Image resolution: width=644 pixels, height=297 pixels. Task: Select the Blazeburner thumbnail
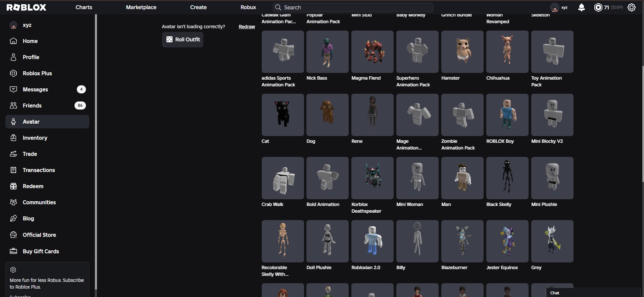462,241
